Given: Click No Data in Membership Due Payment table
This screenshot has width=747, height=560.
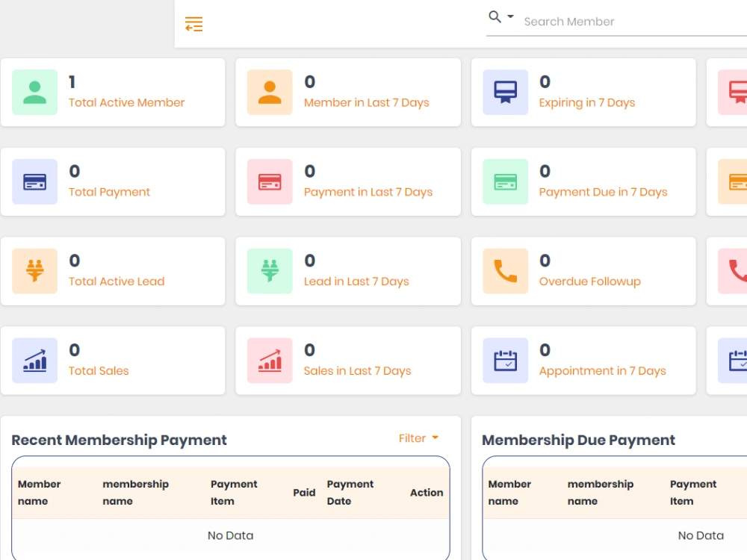Looking at the screenshot, I should tap(701, 535).
